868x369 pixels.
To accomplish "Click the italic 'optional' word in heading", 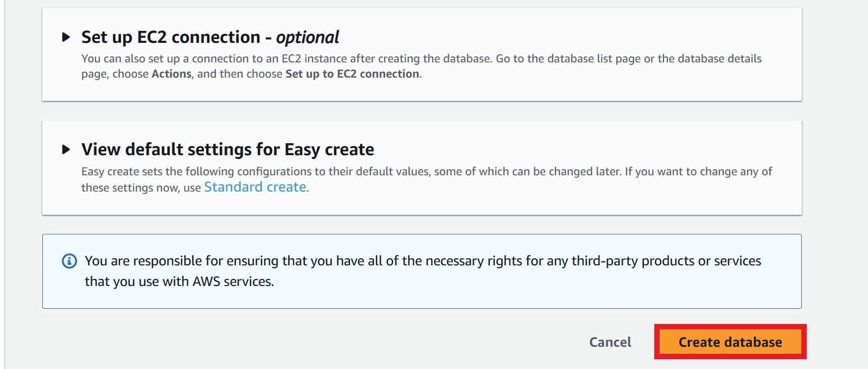I will [x=308, y=37].
